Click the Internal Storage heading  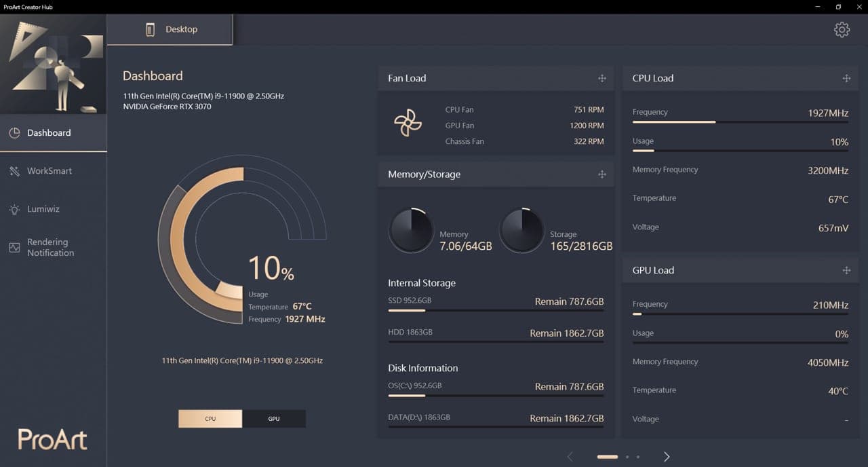422,283
